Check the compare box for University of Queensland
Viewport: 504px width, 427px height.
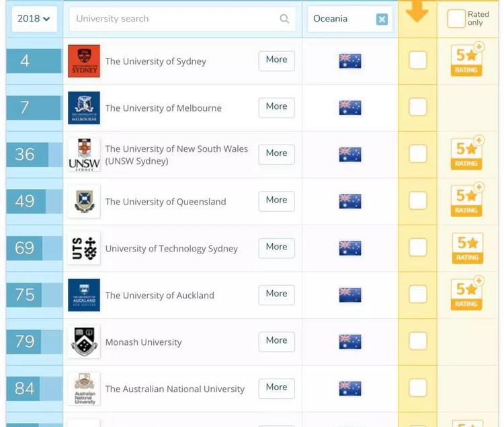(x=417, y=200)
